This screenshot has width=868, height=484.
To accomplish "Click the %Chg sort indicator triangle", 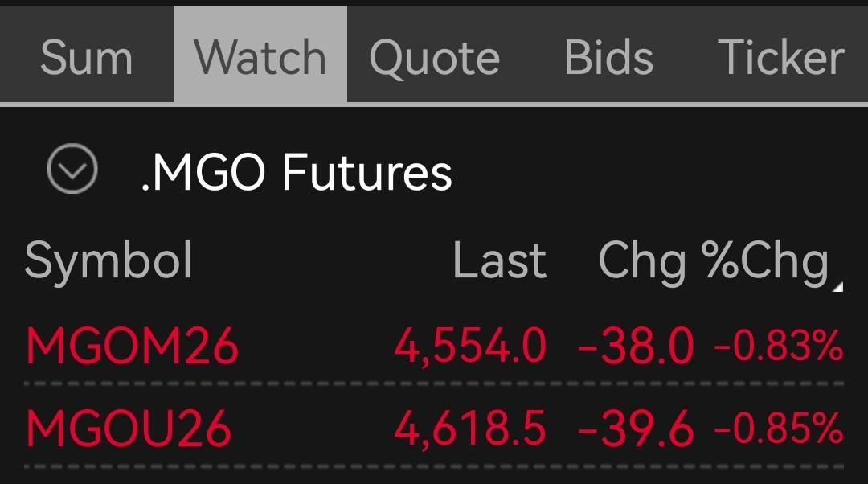I will click(x=838, y=286).
